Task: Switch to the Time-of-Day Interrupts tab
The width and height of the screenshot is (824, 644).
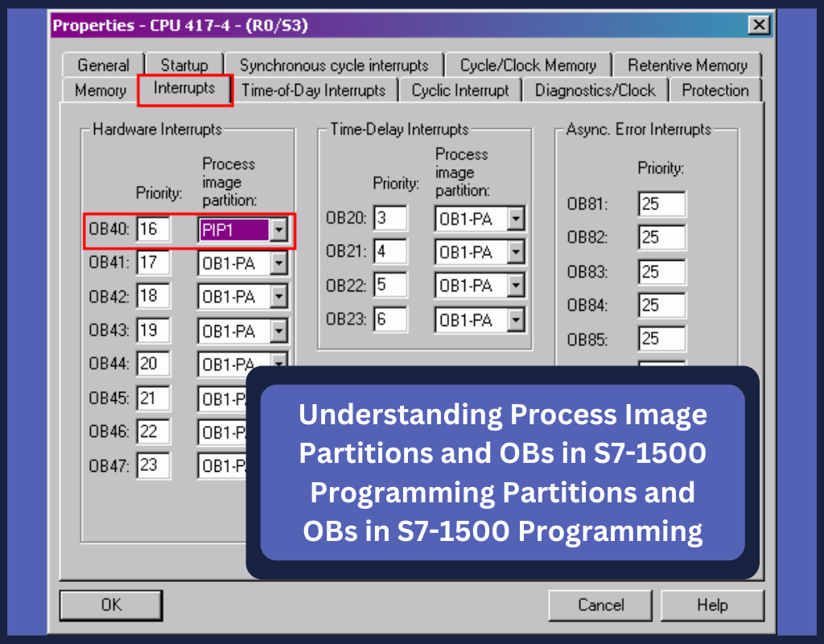Action: pyautogui.click(x=315, y=90)
